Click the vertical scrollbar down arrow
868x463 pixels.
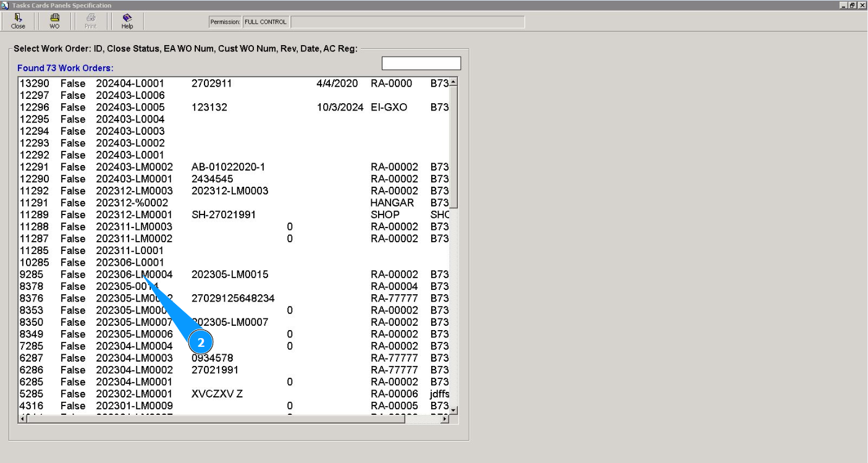pyautogui.click(x=453, y=410)
